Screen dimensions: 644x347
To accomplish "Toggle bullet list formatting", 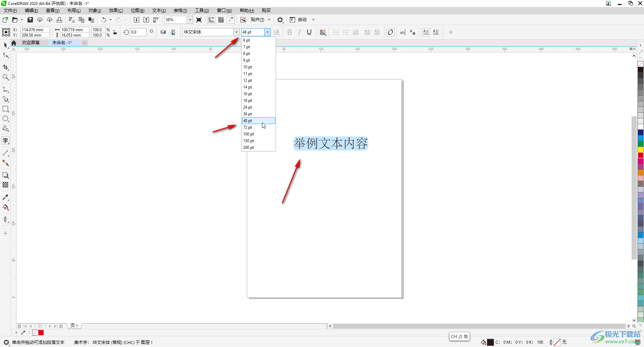I will pyautogui.click(x=336, y=32).
